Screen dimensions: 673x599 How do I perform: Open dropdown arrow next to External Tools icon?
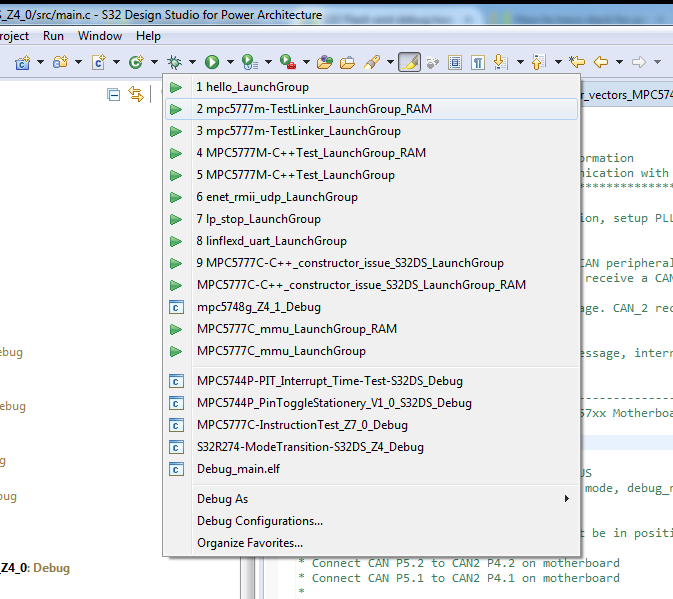(x=306, y=63)
